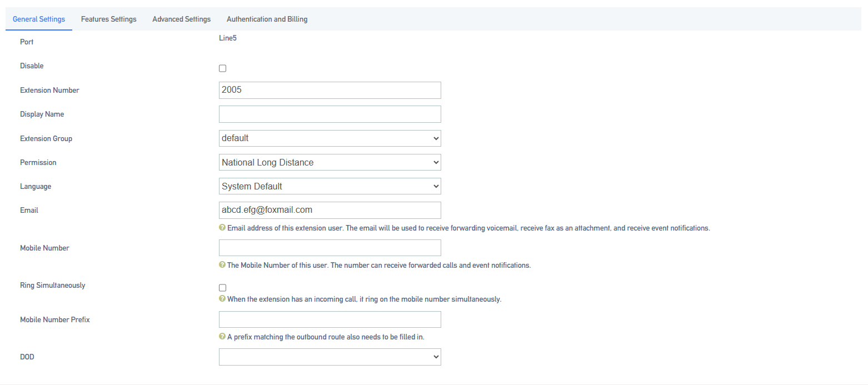868x385 pixels.
Task: Click the forwarded calls help text under Mobile Number
Action: point(379,265)
